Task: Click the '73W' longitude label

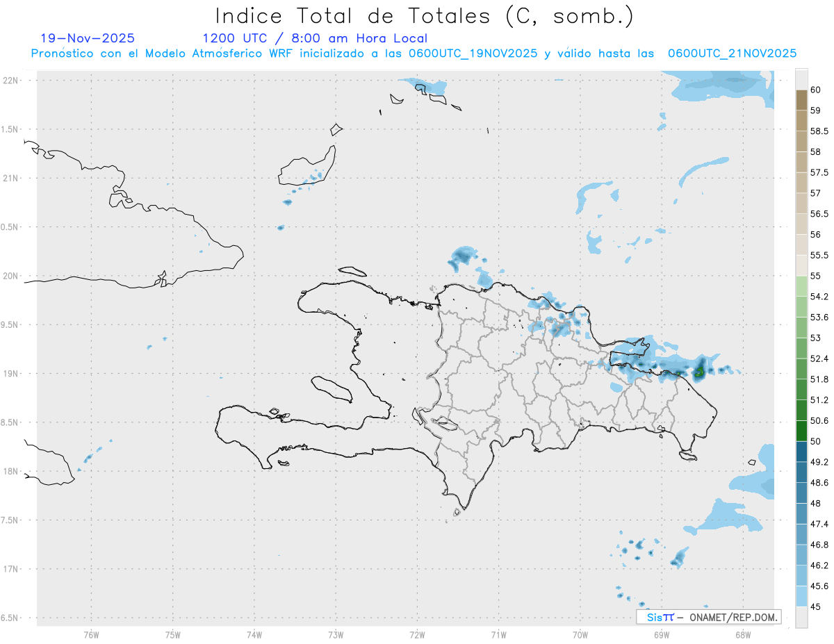Action: (336, 634)
